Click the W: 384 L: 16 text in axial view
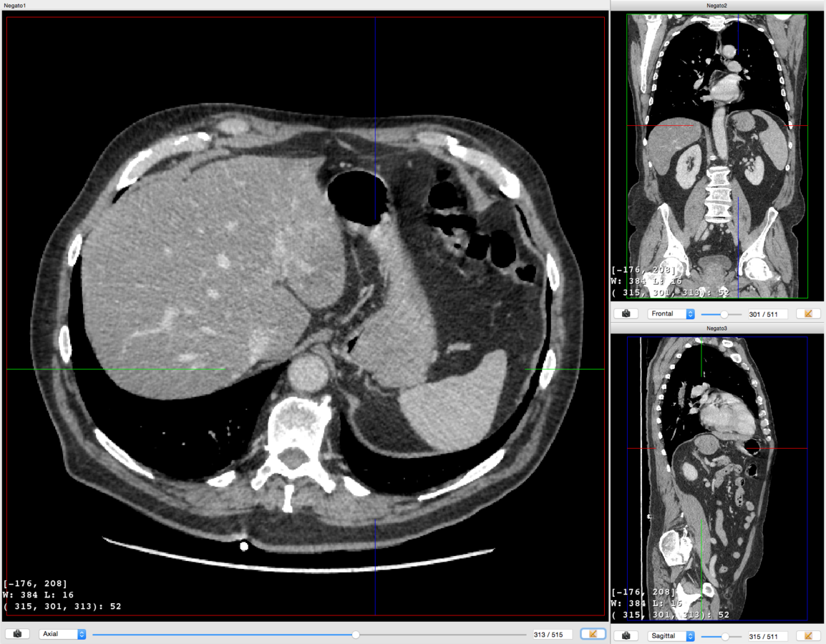The image size is (826, 644). [39, 595]
